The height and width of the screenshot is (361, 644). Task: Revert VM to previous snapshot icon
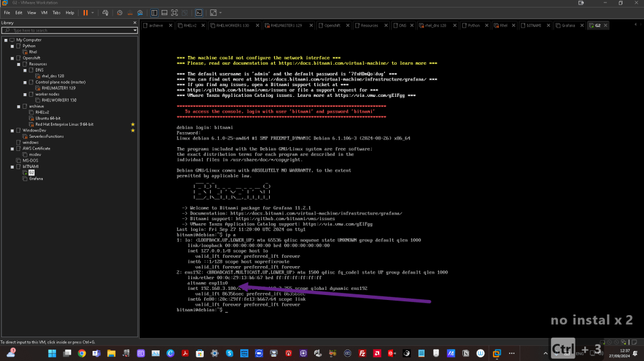(x=130, y=13)
